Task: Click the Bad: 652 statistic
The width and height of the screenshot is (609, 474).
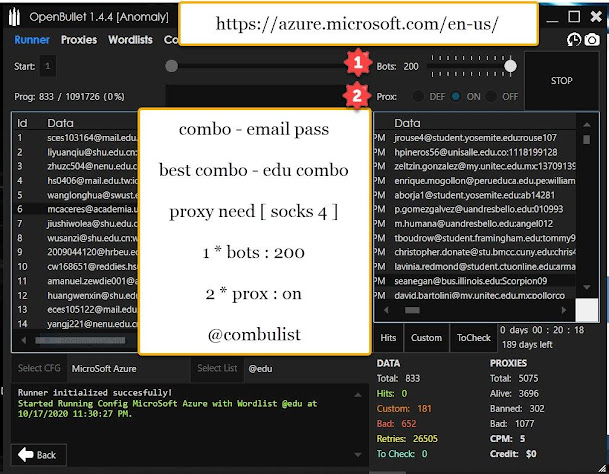Action: tap(396, 423)
